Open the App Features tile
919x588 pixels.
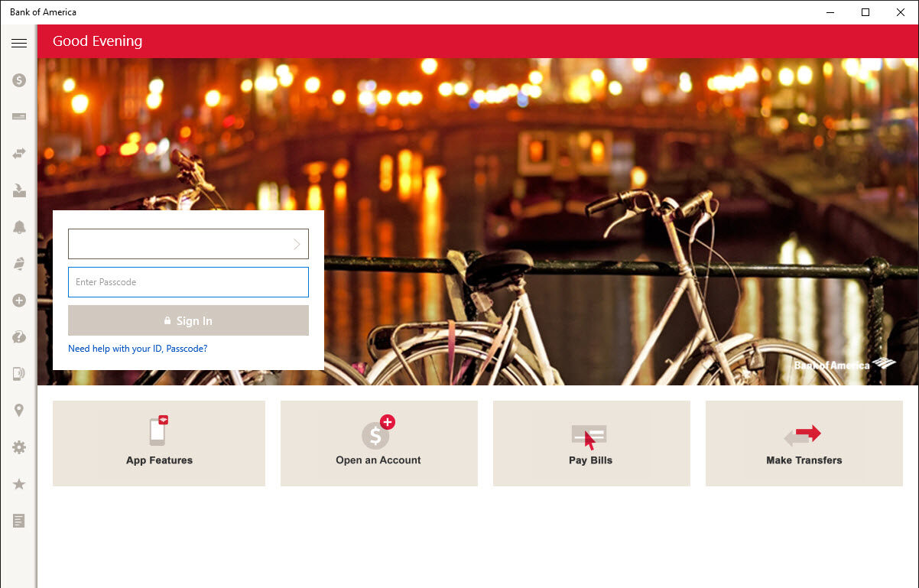[159, 443]
